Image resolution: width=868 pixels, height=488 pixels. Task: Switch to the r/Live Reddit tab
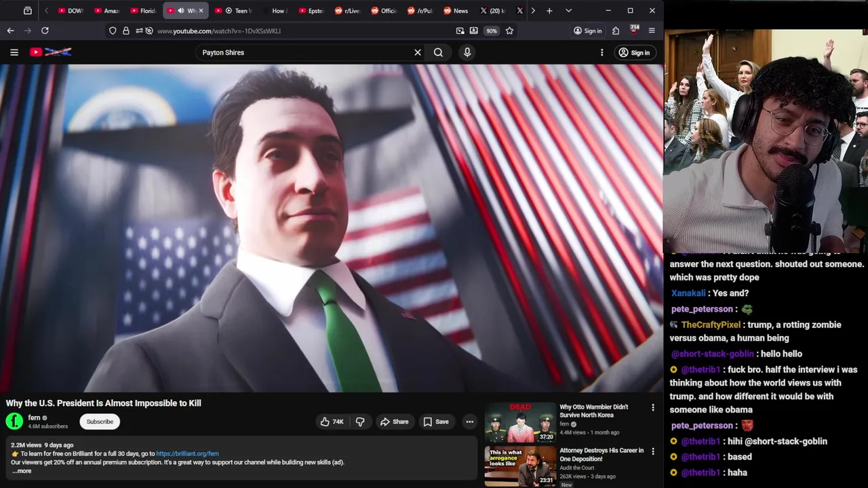click(x=348, y=11)
